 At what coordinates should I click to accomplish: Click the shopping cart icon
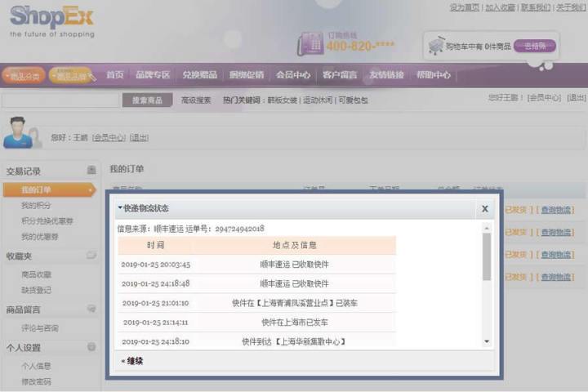click(x=436, y=47)
